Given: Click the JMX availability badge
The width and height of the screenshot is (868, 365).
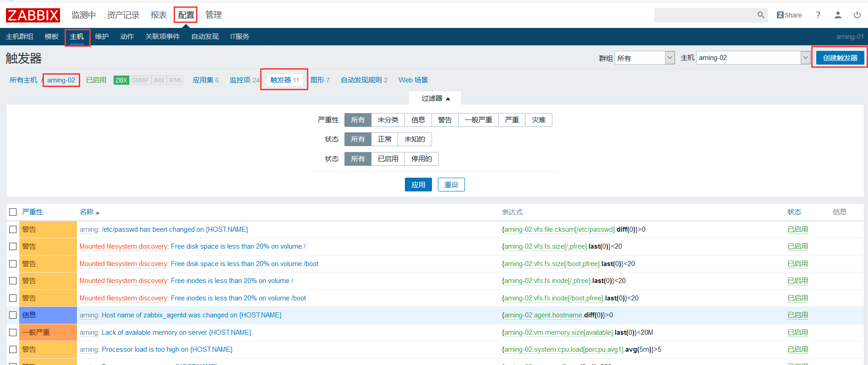Looking at the screenshot, I should click(x=159, y=80).
